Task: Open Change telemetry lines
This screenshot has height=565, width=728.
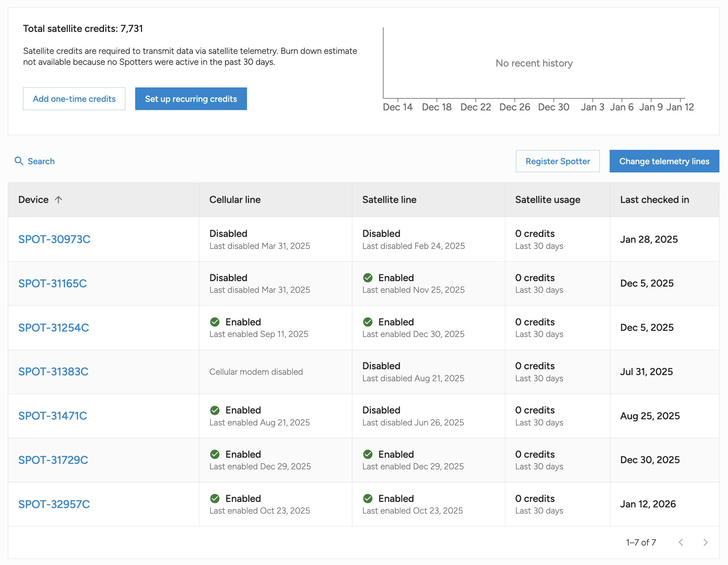Action: click(x=664, y=161)
